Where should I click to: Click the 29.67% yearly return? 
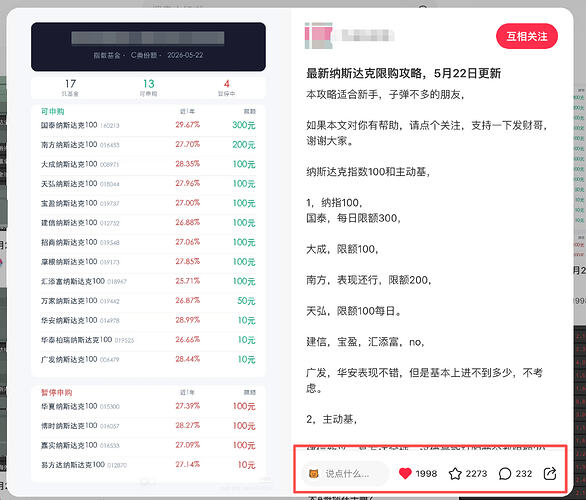[188, 124]
